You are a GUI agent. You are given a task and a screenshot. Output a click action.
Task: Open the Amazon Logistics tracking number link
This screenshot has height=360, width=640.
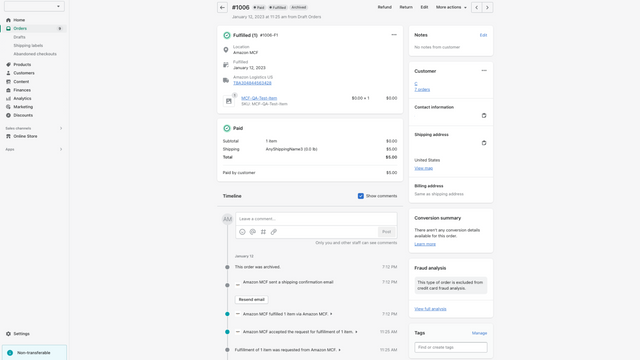tap(252, 83)
